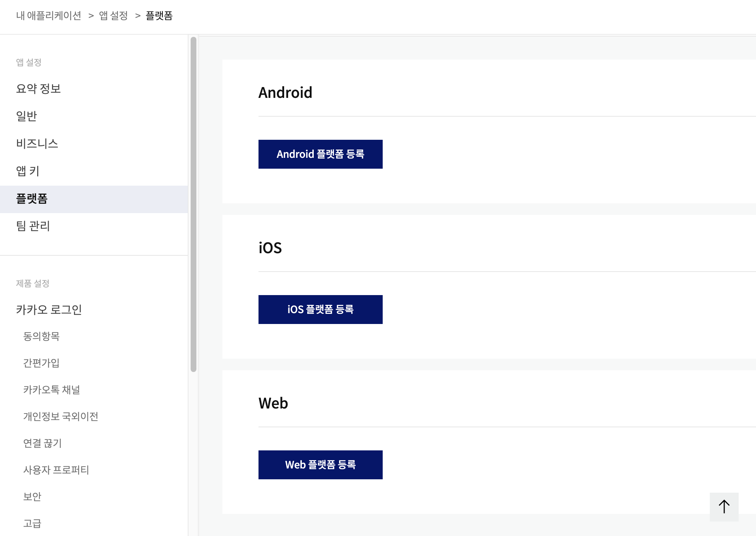
Task: Go to 연결 끊기 submenu
Action: point(42,443)
